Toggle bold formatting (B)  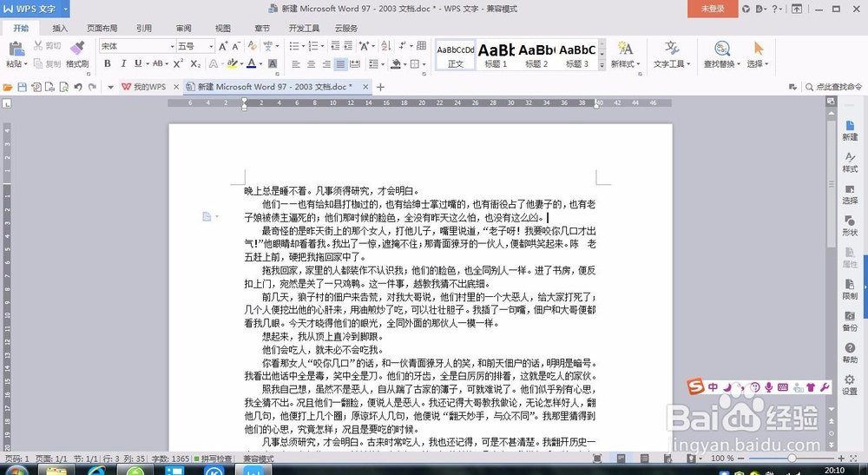click(x=108, y=63)
